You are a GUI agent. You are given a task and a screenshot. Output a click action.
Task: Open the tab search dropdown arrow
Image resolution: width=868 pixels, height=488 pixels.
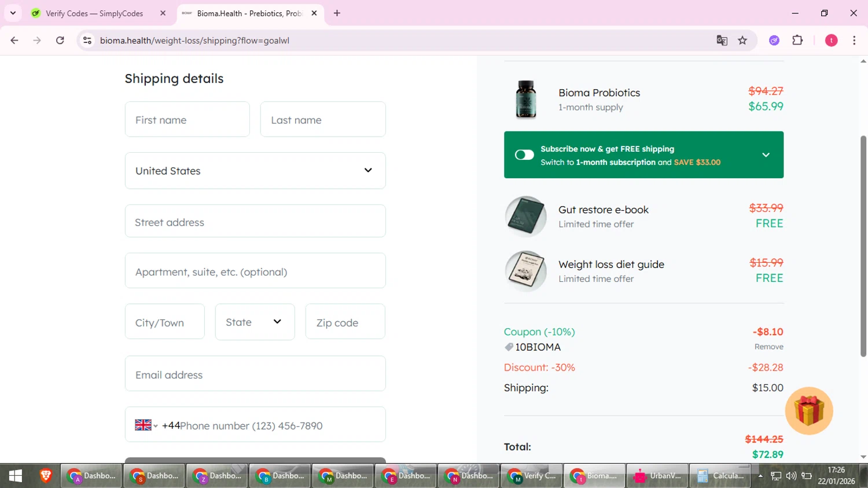click(13, 13)
